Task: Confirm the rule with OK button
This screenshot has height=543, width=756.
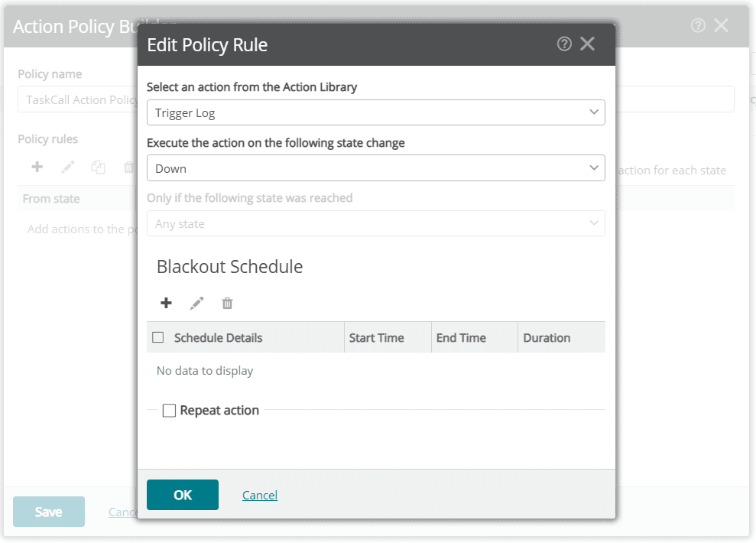Action: coord(182,495)
